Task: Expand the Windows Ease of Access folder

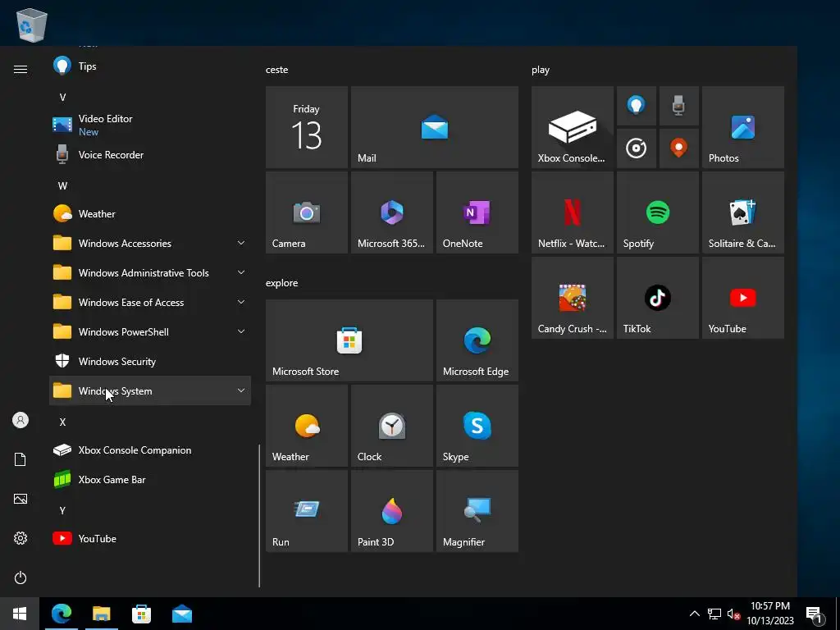Action: [150, 302]
